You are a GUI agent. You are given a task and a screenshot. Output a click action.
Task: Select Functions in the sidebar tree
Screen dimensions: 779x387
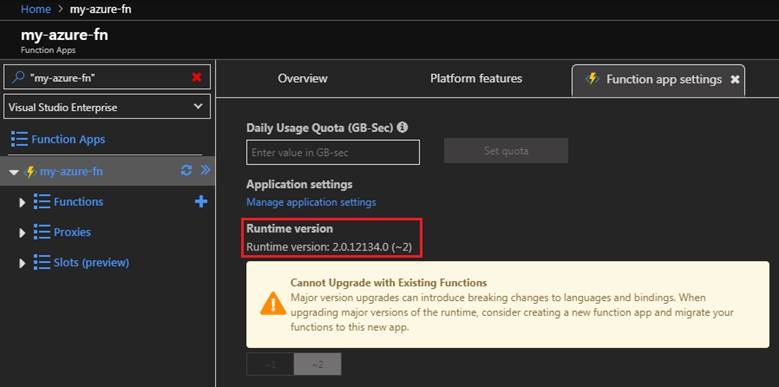(78, 202)
